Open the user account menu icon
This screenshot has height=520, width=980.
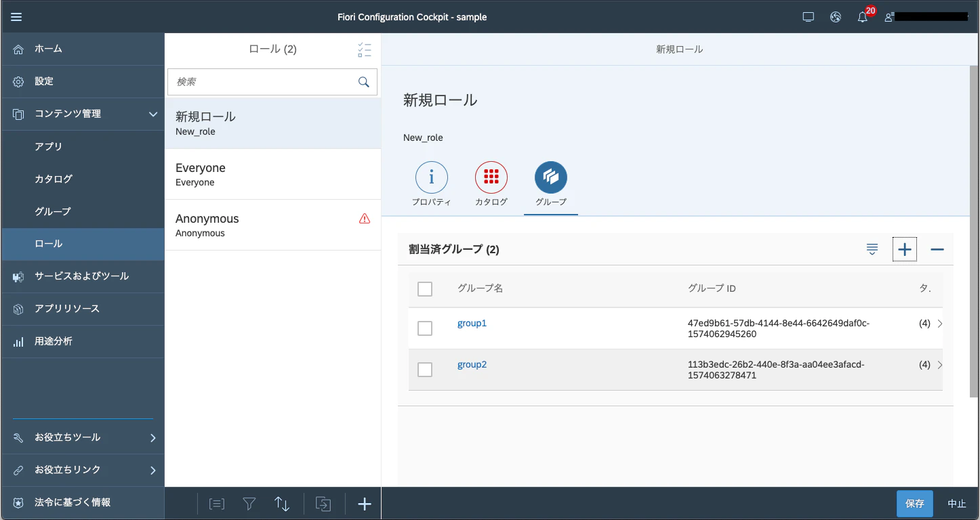click(x=889, y=17)
